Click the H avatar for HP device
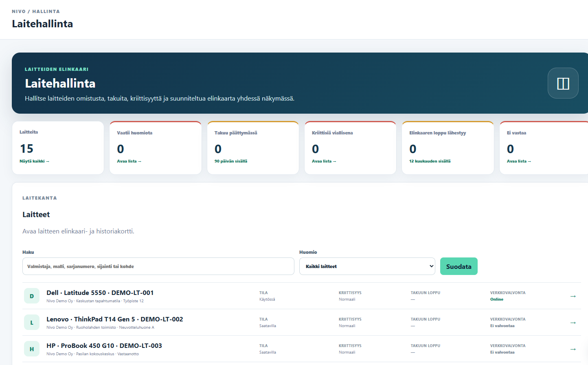This screenshot has width=588, height=365. [32, 349]
